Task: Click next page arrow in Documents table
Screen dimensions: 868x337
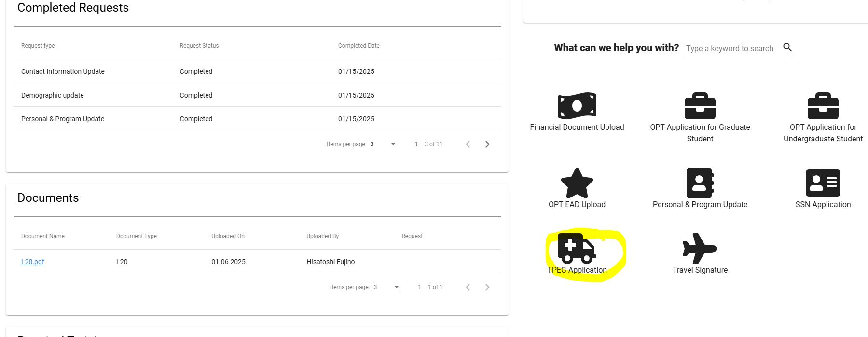Action: tap(487, 287)
